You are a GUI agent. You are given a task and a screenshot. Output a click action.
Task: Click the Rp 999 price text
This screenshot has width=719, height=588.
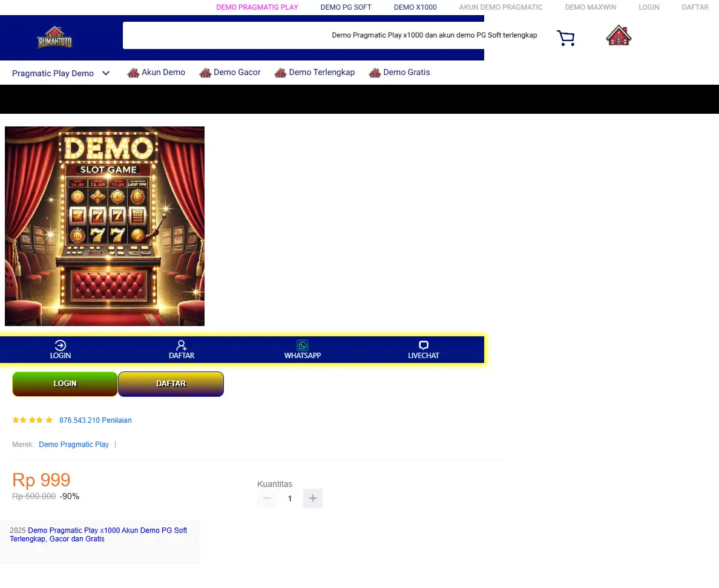coord(41,480)
